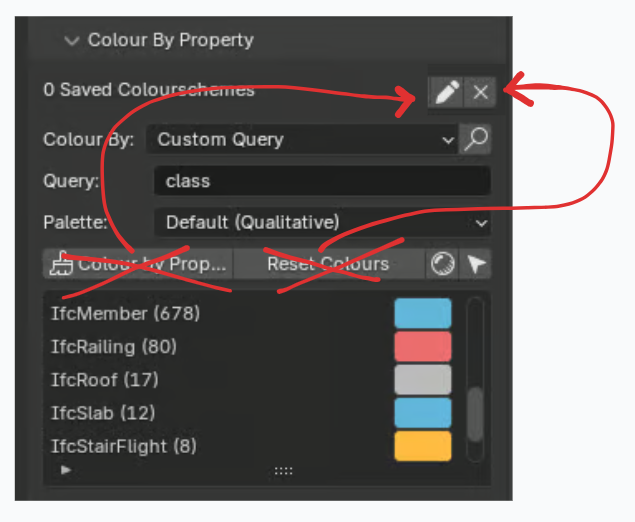Click the list's vertical scrollbar thumb
635x522 pixels.
point(475,414)
